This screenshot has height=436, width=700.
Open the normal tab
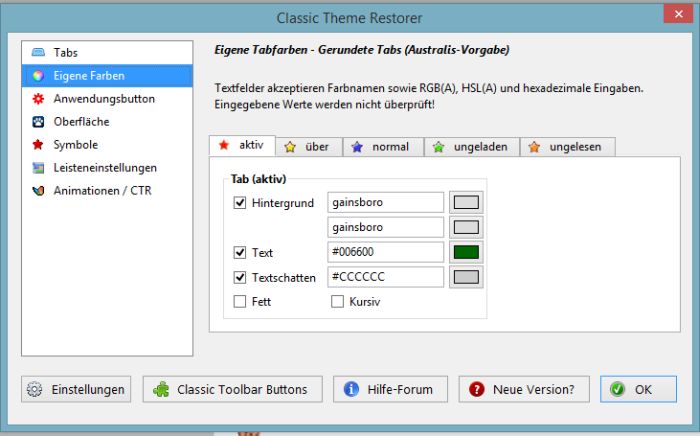click(x=383, y=147)
